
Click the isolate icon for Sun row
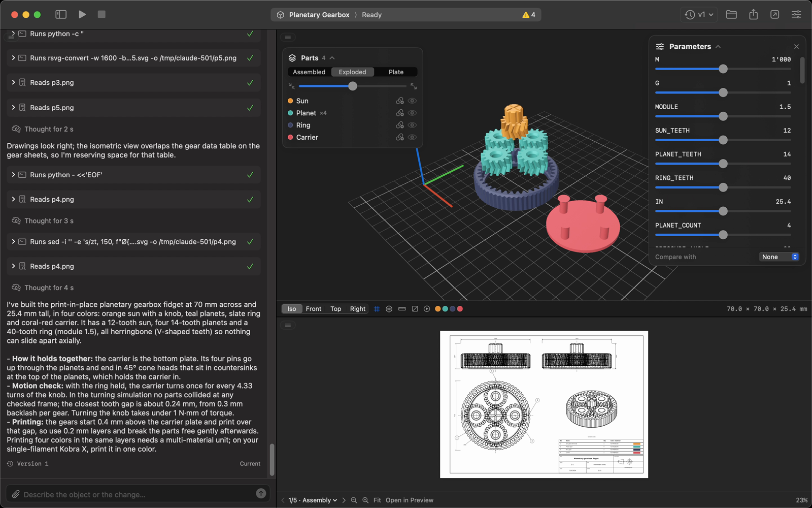(400, 101)
